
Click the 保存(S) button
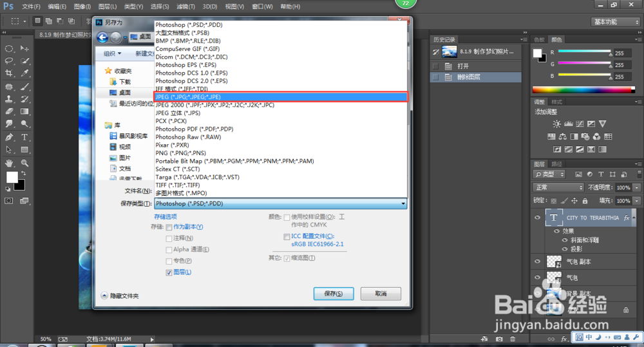point(334,294)
